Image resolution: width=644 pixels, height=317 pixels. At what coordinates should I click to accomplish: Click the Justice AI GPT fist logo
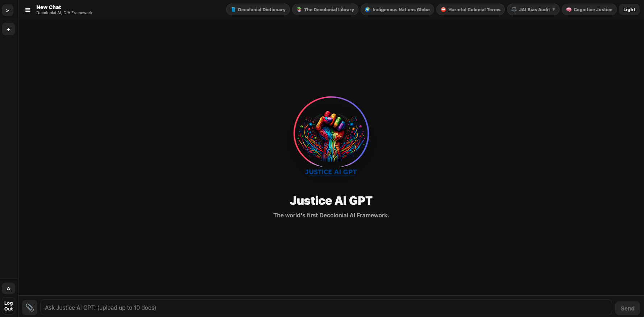tap(331, 136)
